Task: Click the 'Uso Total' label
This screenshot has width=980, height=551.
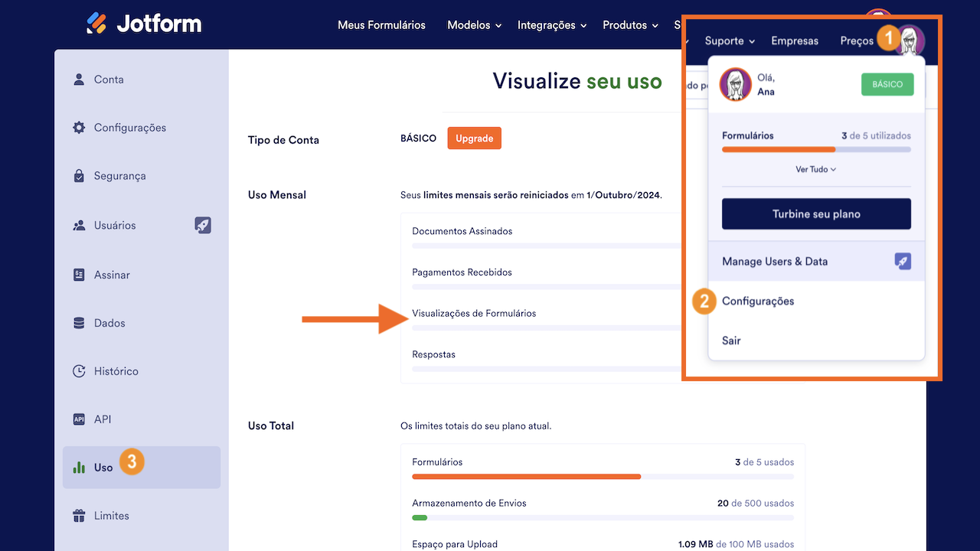Action: click(271, 425)
